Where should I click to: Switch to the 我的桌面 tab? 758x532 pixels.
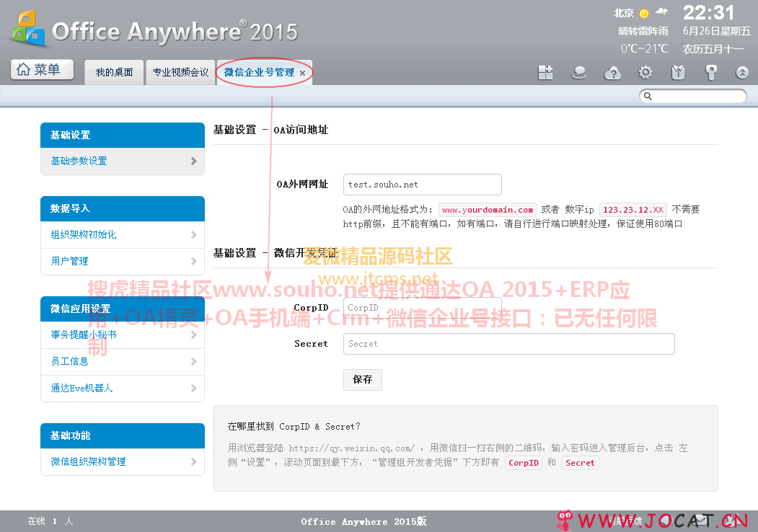(114, 73)
